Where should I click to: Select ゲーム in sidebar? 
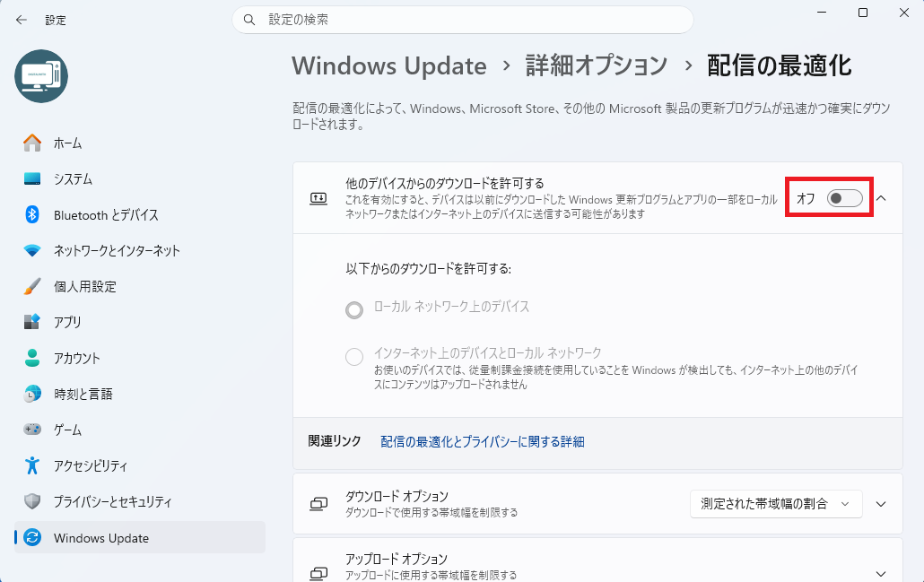pos(140,430)
